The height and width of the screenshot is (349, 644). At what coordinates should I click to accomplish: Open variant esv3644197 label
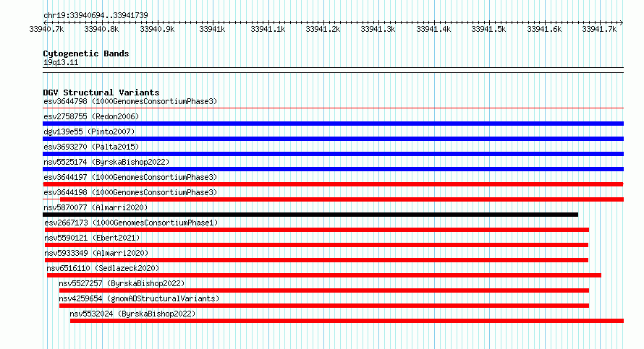[130, 177]
